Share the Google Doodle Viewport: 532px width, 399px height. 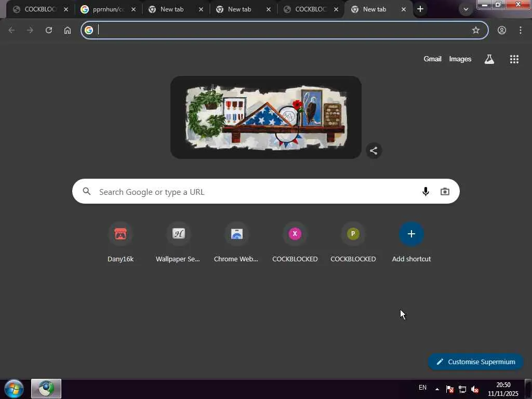pyautogui.click(x=374, y=151)
